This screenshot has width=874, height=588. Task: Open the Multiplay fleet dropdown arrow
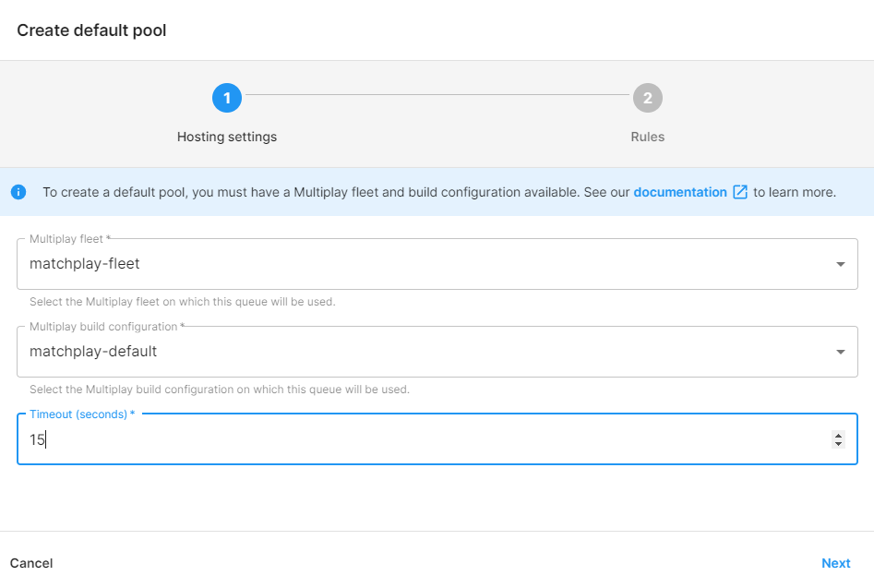point(840,264)
